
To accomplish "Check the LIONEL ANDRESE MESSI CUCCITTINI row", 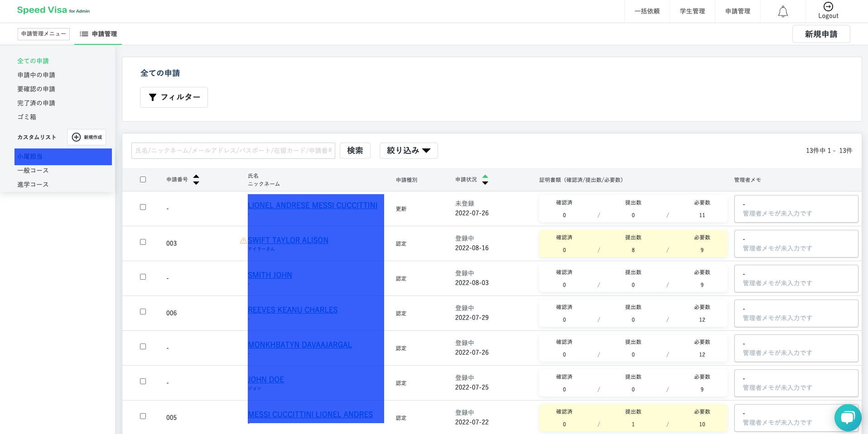I will tap(143, 207).
